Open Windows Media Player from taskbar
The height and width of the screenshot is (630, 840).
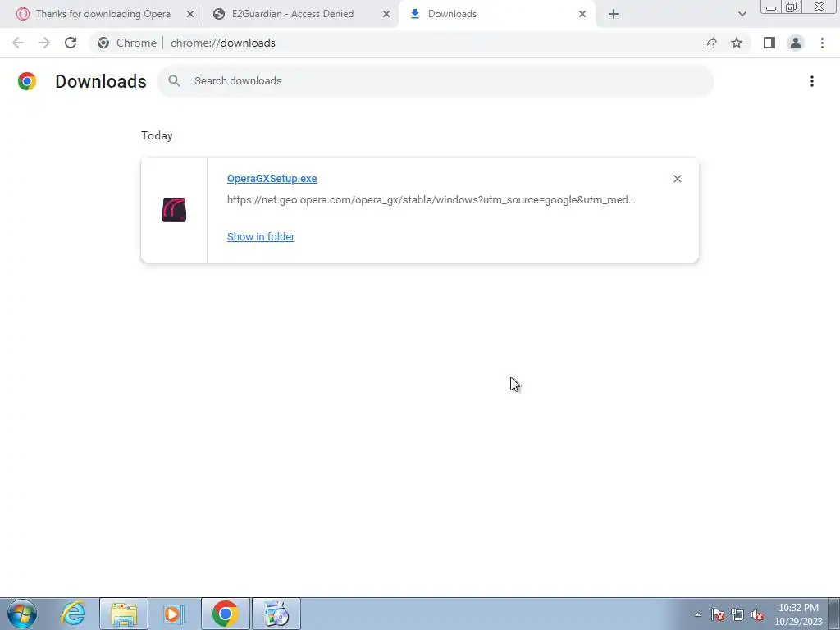tap(174, 614)
